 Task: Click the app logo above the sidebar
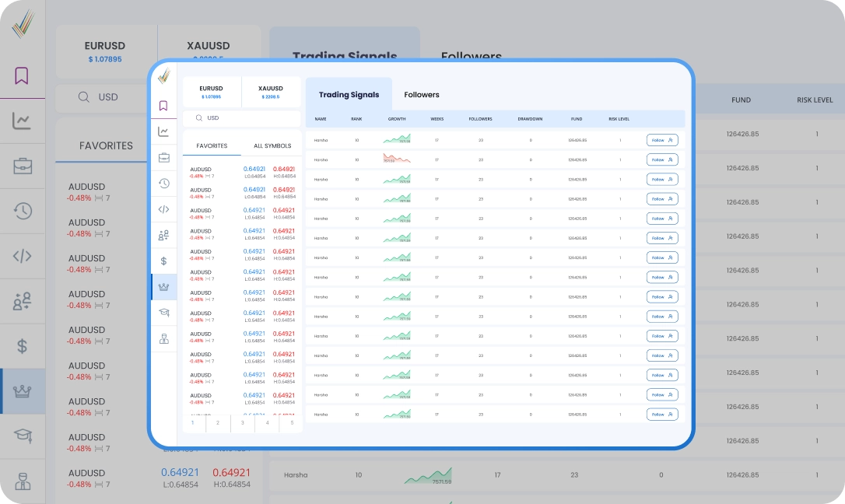[164, 77]
